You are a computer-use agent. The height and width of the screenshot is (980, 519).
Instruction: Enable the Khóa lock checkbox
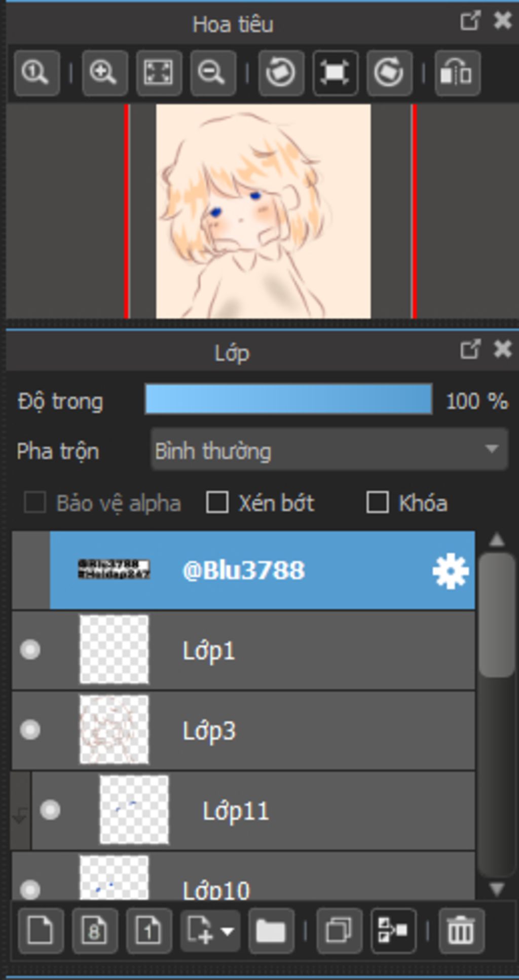(378, 503)
